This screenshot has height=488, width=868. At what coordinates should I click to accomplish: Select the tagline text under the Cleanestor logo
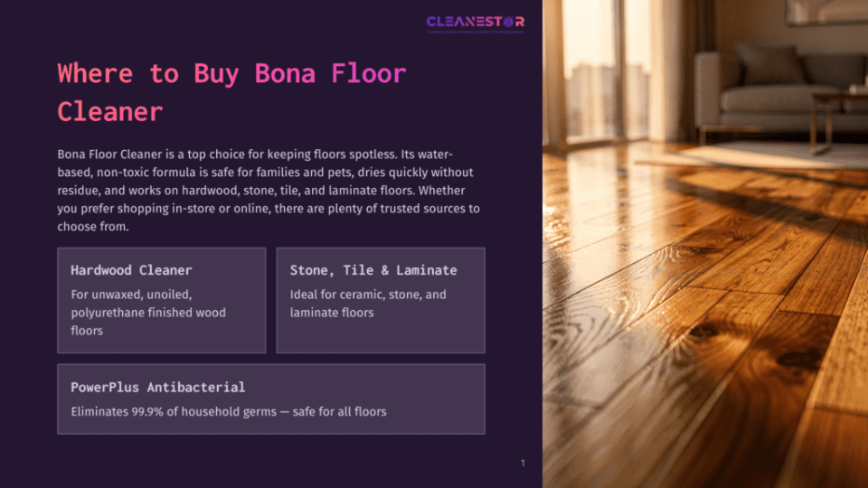coord(475,33)
